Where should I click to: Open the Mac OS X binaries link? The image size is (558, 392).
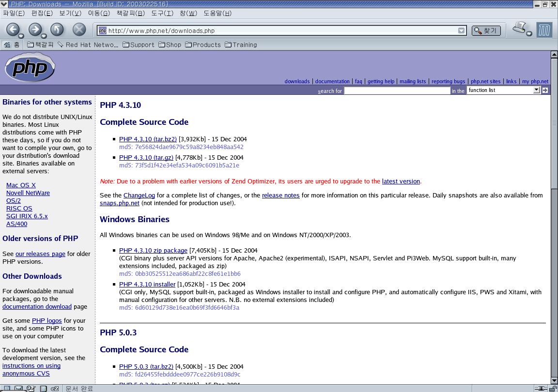click(21, 185)
